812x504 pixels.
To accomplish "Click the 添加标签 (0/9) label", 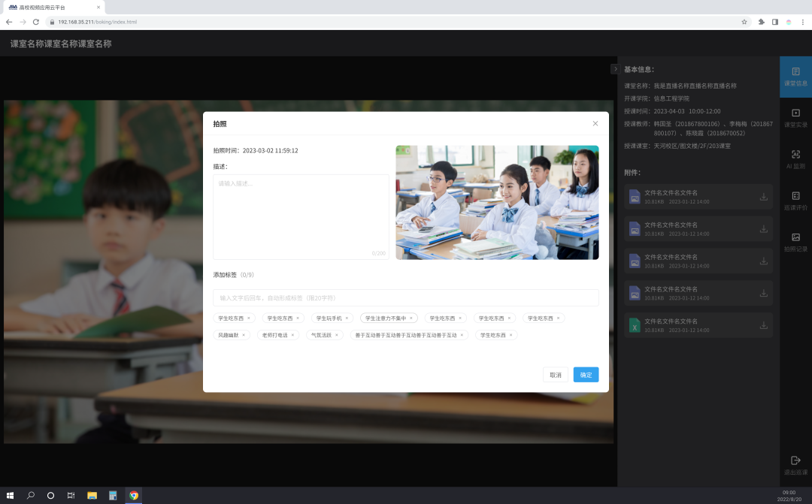I will [234, 275].
